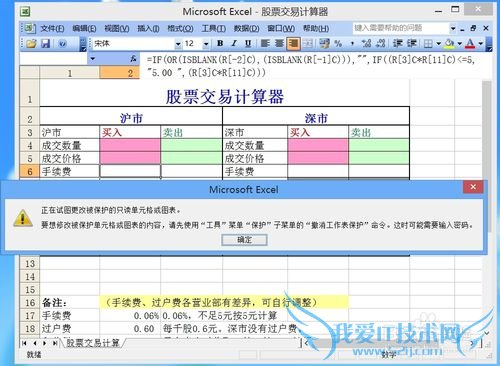Click the Decrease Decimal icon
Viewport: 500px width, 366px height.
coord(380,43)
